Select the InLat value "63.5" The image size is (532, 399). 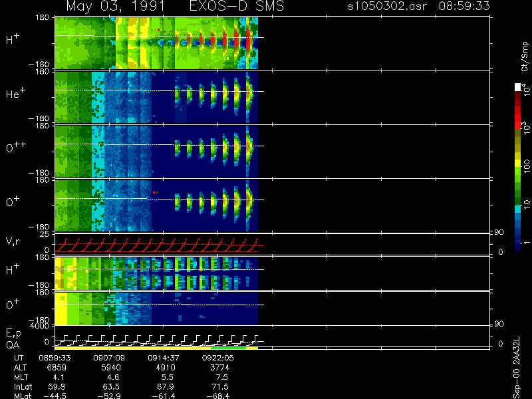[112, 386]
